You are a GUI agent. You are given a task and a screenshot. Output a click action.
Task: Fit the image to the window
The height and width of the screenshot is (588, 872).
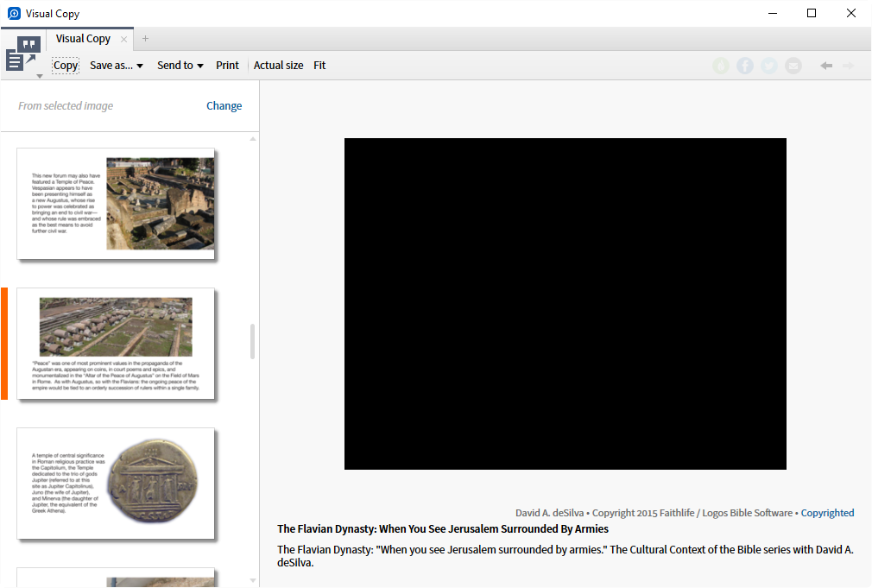[319, 66]
